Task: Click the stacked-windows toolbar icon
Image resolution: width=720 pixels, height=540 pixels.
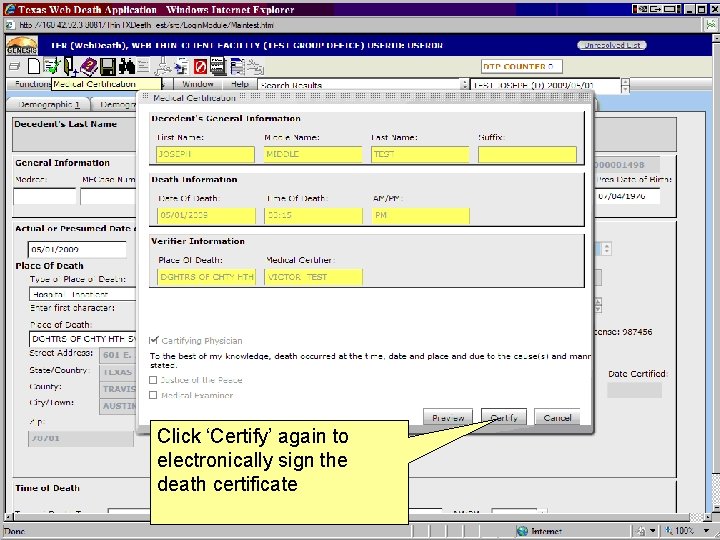Action: pos(15,67)
